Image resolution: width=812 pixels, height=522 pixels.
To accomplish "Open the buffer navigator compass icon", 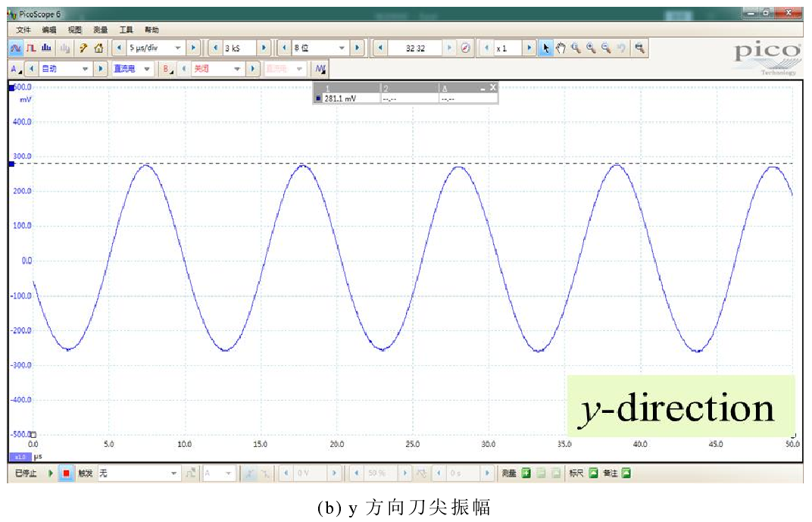I will [466, 48].
